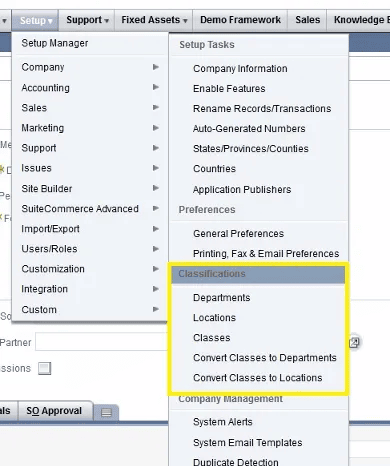The image size is (390, 466).
Task: Open Rename Records/Transactions
Action: click(262, 109)
